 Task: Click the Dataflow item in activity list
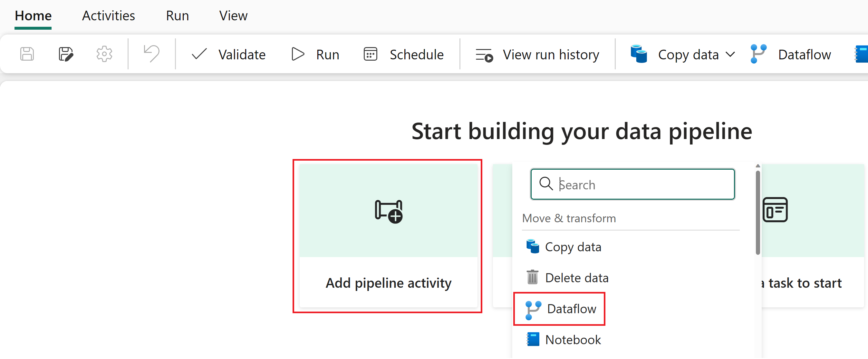(x=561, y=308)
